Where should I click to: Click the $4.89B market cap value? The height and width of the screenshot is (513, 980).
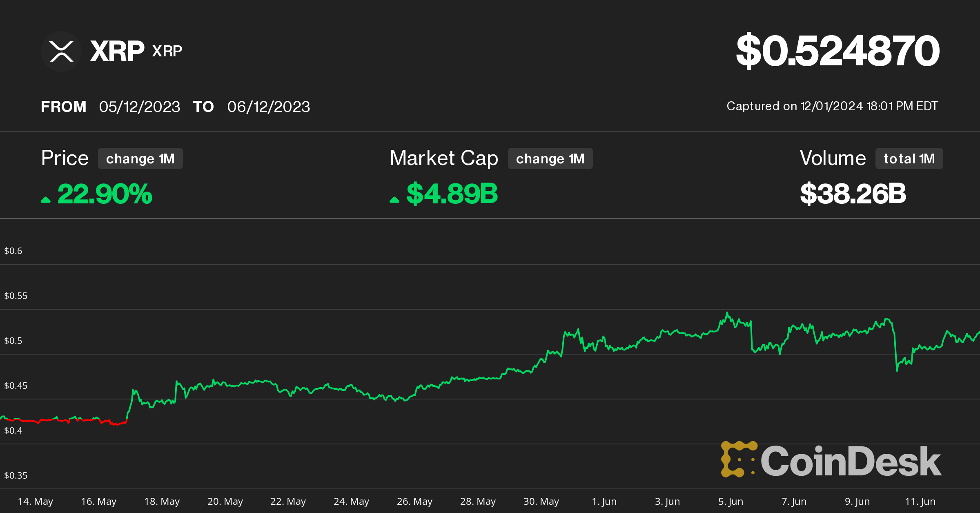[x=452, y=194]
